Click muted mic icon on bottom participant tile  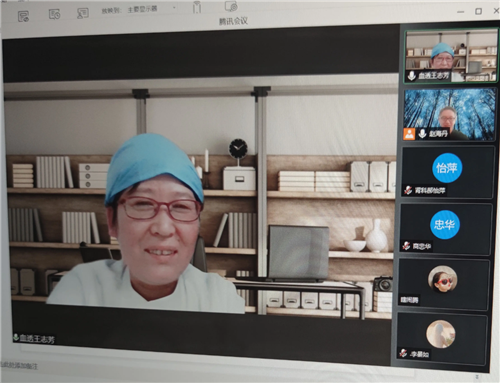tap(403, 353)
